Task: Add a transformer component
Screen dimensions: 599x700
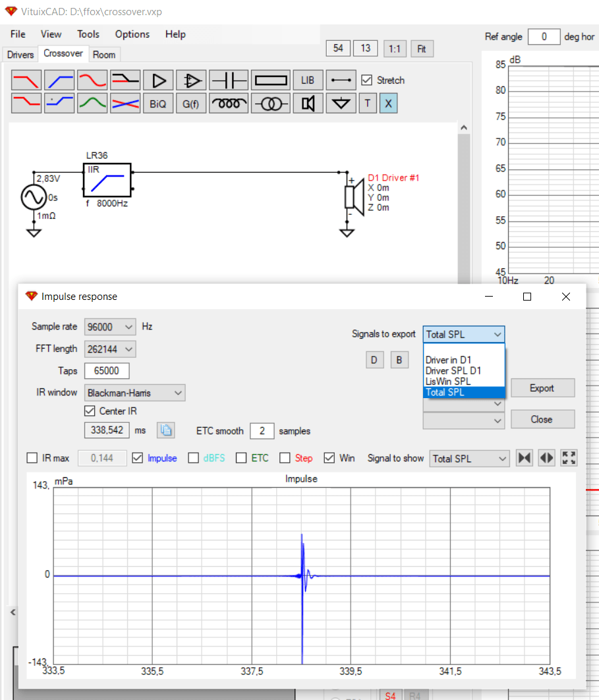Action: tap(270, 103)
